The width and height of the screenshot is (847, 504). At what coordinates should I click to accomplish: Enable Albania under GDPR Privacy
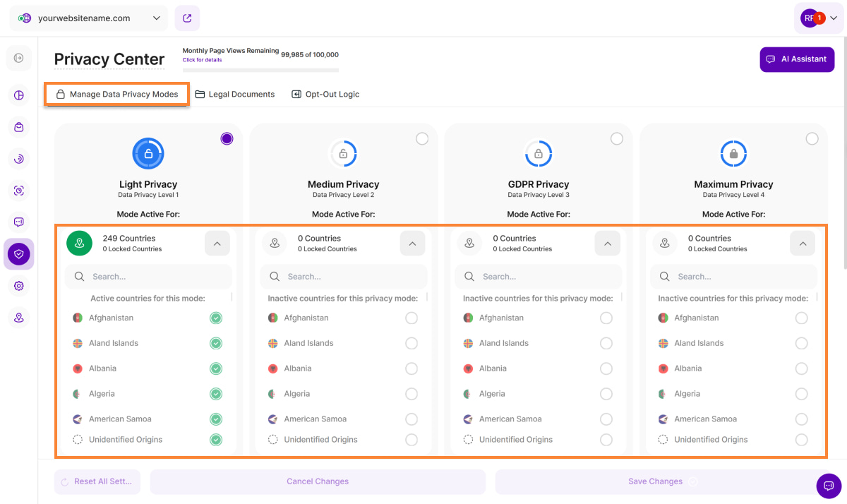coord(606,368)
